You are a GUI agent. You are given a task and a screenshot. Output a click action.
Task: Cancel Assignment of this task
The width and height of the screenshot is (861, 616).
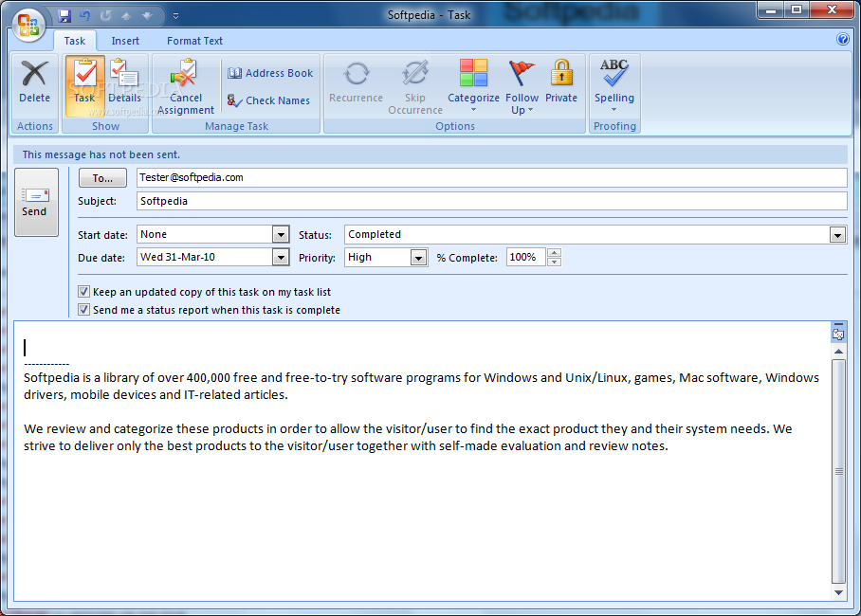[x=186, y=86]
